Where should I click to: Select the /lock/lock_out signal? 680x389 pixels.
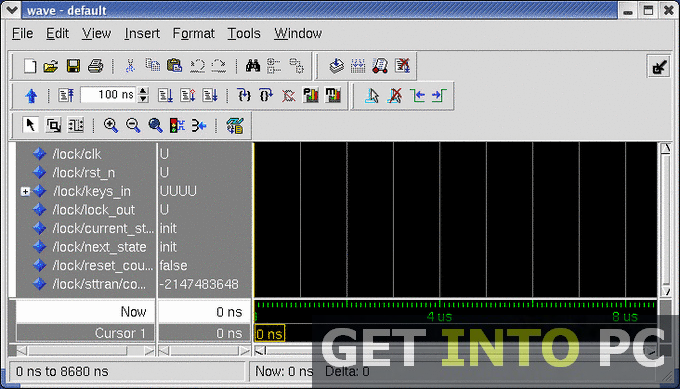click(x=93, y=210)
